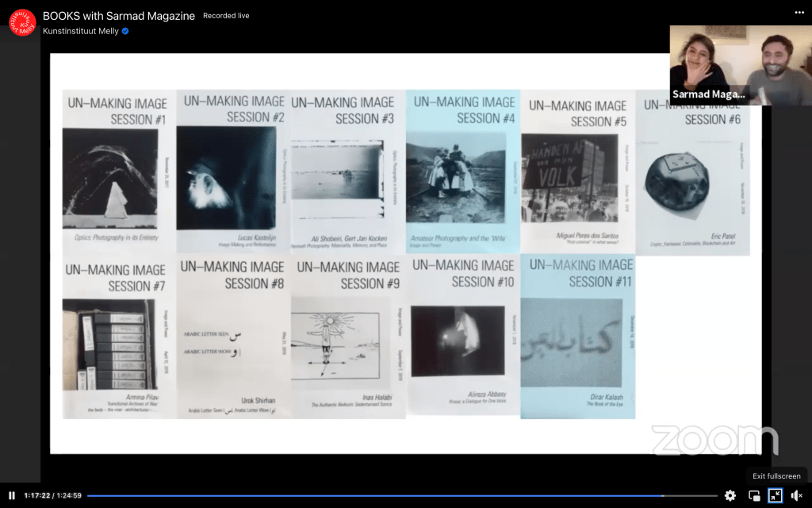Click the video progress bar

(x=396, y=495)
